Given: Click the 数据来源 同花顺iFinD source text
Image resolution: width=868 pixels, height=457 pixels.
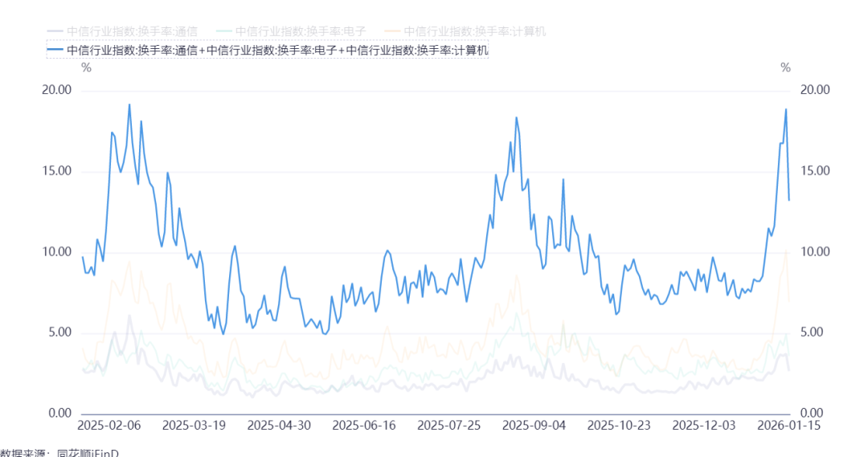Looking at the screenshot, I should click(59, 452).
